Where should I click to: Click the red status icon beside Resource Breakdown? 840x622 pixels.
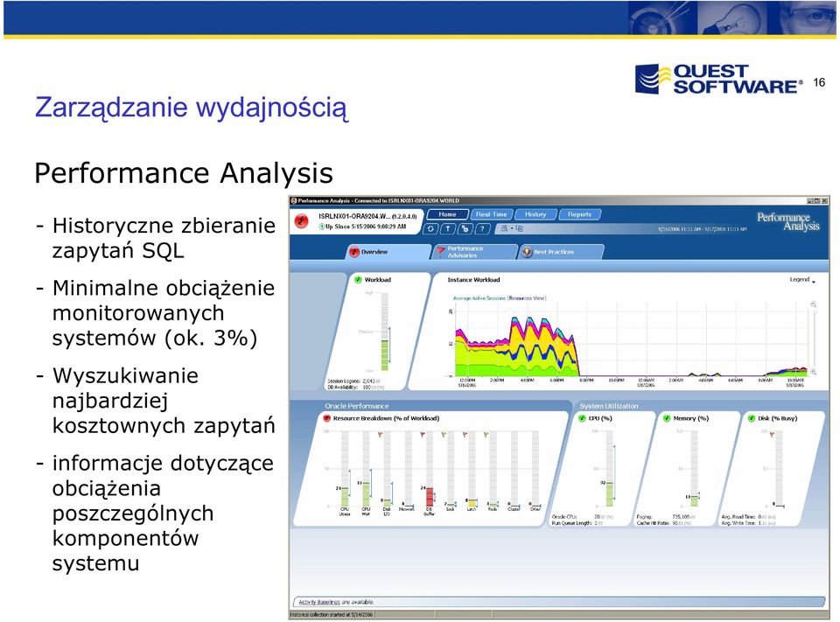[326, 418]
